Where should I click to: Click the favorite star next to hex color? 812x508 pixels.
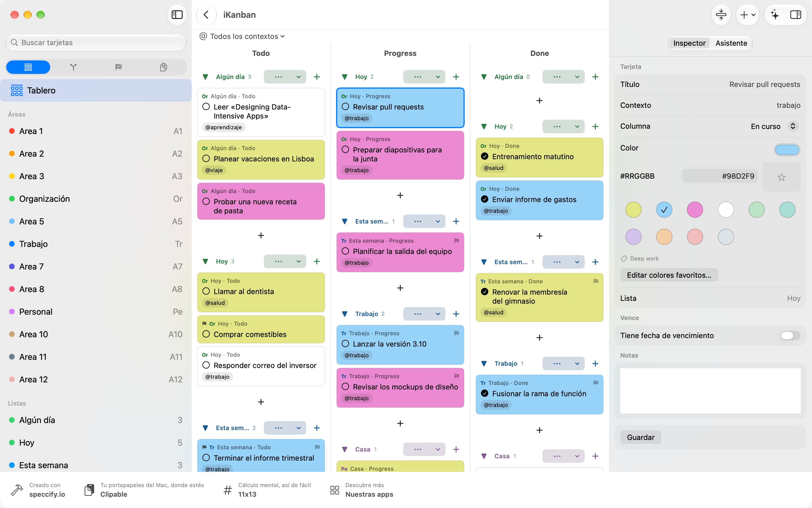(x=782, y=177)
